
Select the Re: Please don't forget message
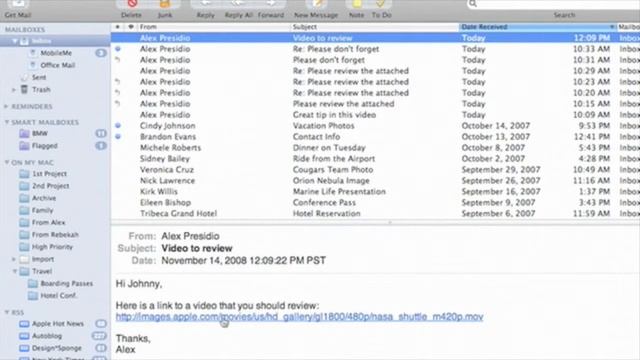pyautogui.click(x=376, y=49)
